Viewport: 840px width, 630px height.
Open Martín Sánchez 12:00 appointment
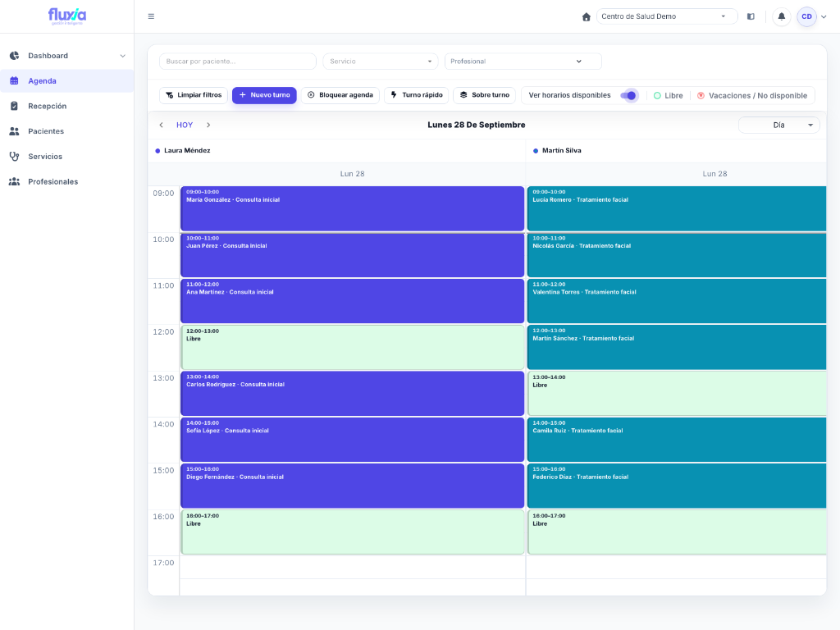click(x=677, y=347)
